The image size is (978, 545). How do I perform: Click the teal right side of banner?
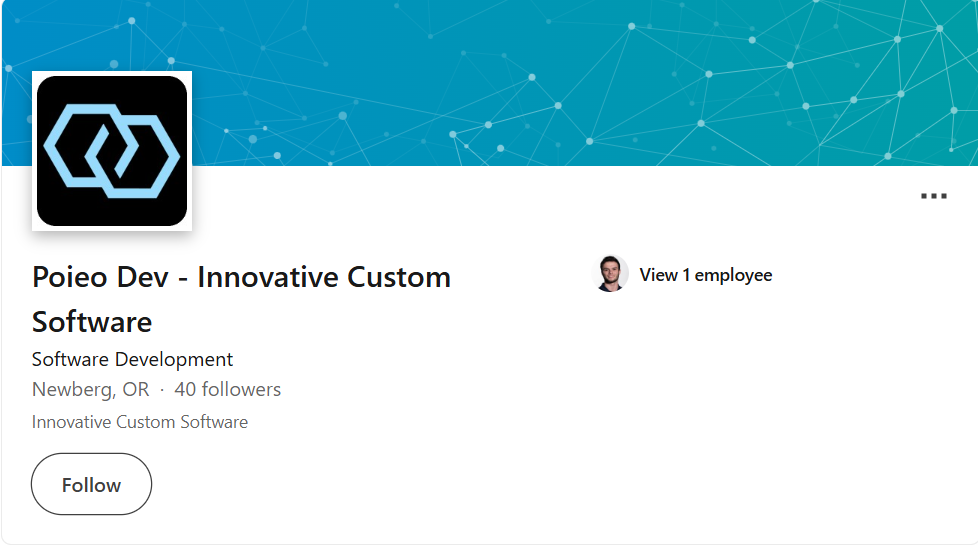873,81
